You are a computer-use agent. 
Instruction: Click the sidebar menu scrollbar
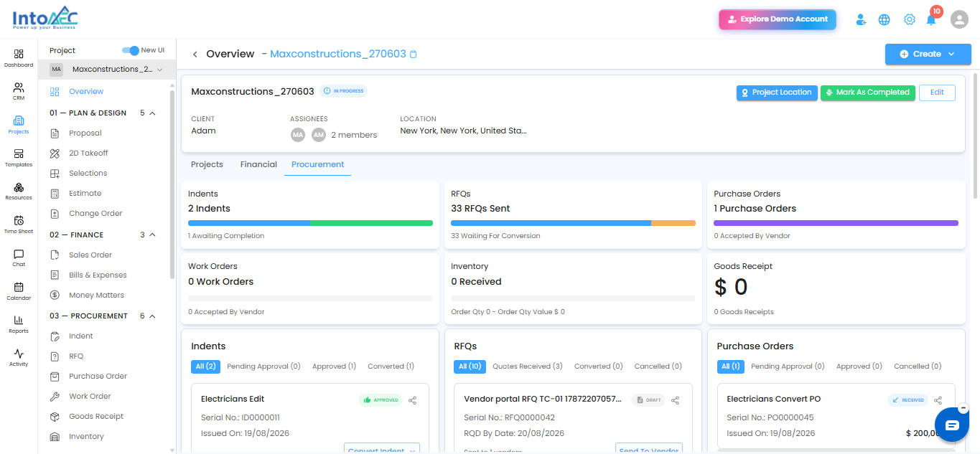point(172,184)
